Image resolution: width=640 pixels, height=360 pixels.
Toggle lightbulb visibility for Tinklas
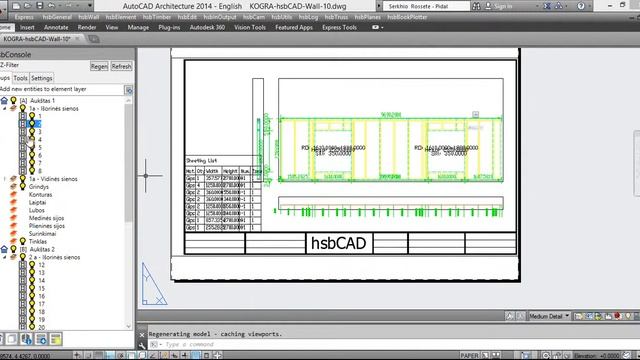pyautogui.click(x=23, y=241)
